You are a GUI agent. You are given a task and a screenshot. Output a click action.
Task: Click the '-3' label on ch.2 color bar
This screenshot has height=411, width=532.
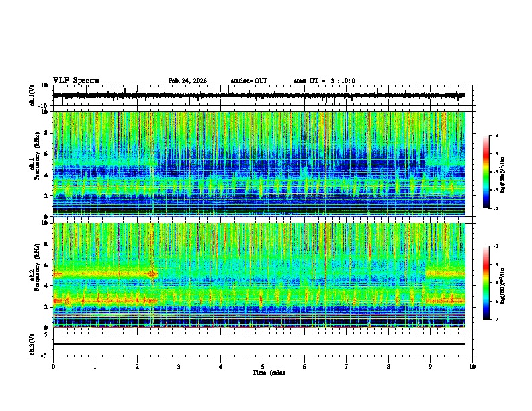click(x=495, y=246)
